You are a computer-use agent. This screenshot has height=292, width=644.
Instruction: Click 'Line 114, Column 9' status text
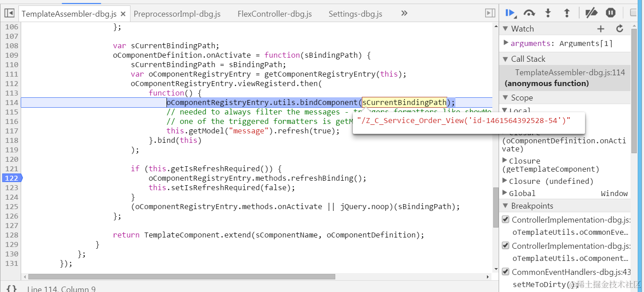[61, 289]
